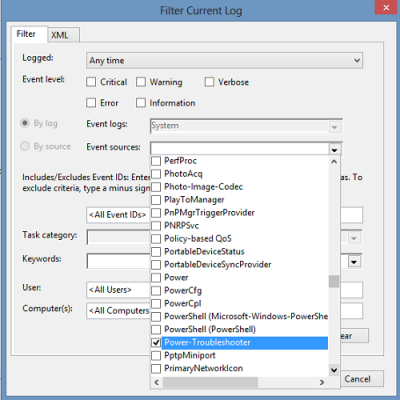The image size is (400, 400).
Task: Click the horizontal scroll right arrow
Action: point(322,382)
